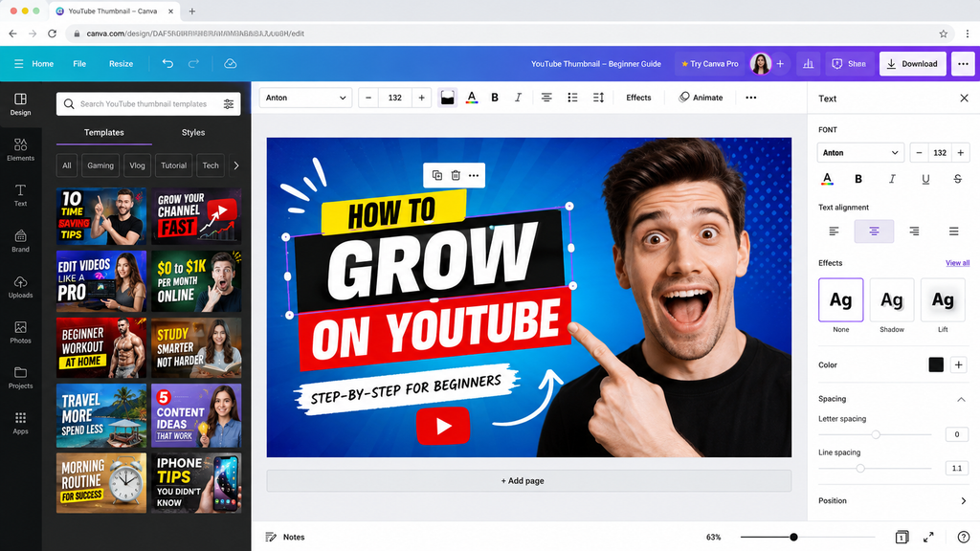Viewport: 980px width, 551px height.
Task: Increase font size in Text panel
Action: coord(961,152)
